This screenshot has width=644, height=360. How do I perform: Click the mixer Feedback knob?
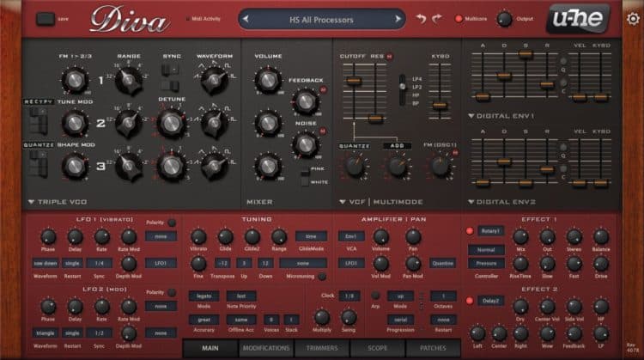(x=305, y=101)
